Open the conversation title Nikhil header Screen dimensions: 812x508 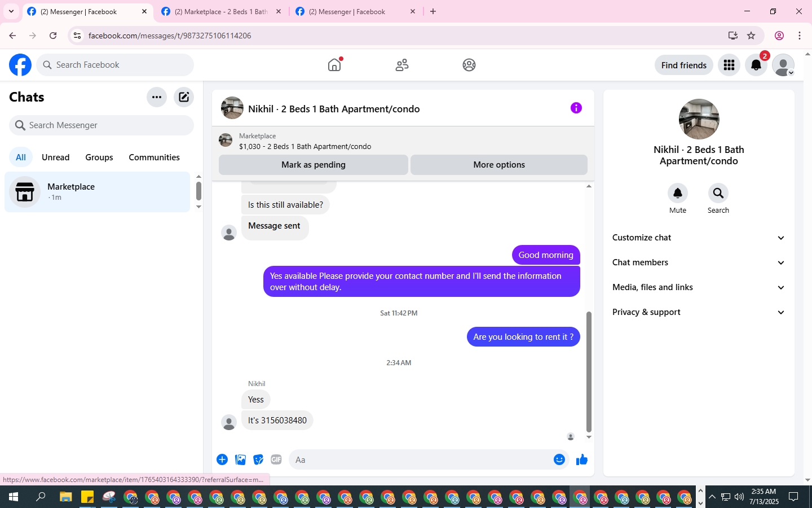pos(334,109)
